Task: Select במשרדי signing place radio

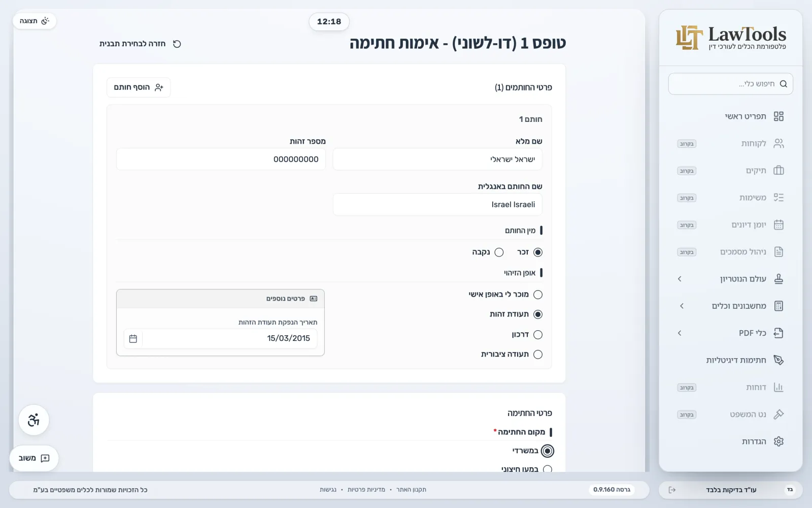Action: click(x=548, y=451)
